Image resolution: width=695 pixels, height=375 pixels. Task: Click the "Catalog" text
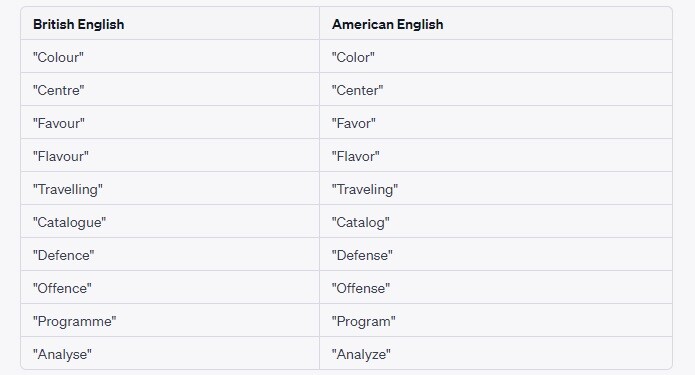(360, 222)
